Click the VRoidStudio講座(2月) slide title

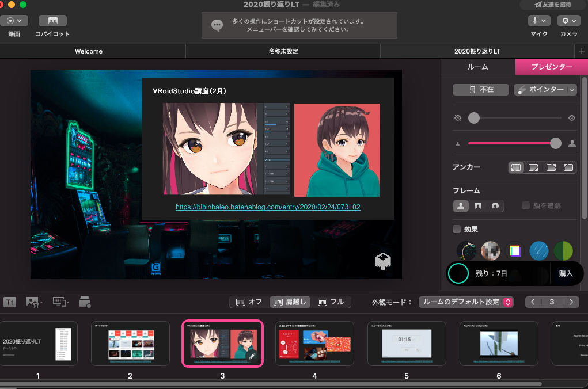click(189, 91)
